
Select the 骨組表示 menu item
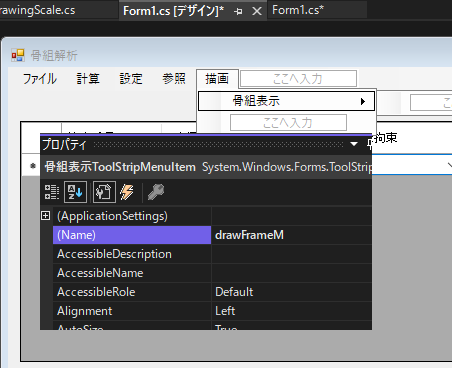(x=286, y=101)
